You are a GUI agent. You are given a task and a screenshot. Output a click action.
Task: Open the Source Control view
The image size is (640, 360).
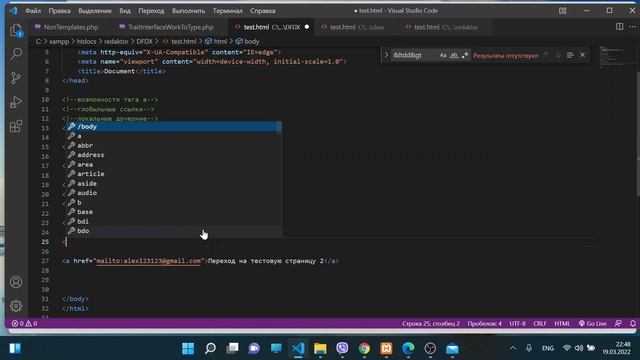(16, 78)
